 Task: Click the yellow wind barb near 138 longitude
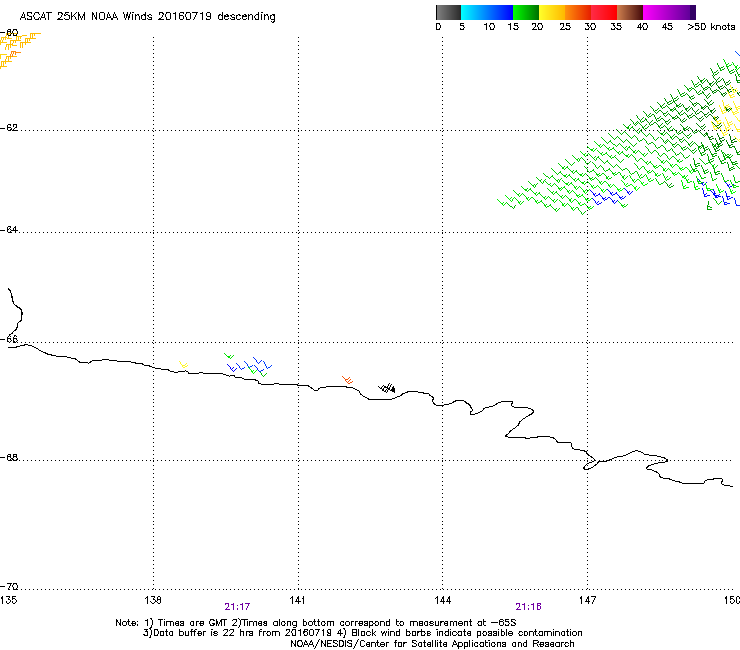click(184, 364)
